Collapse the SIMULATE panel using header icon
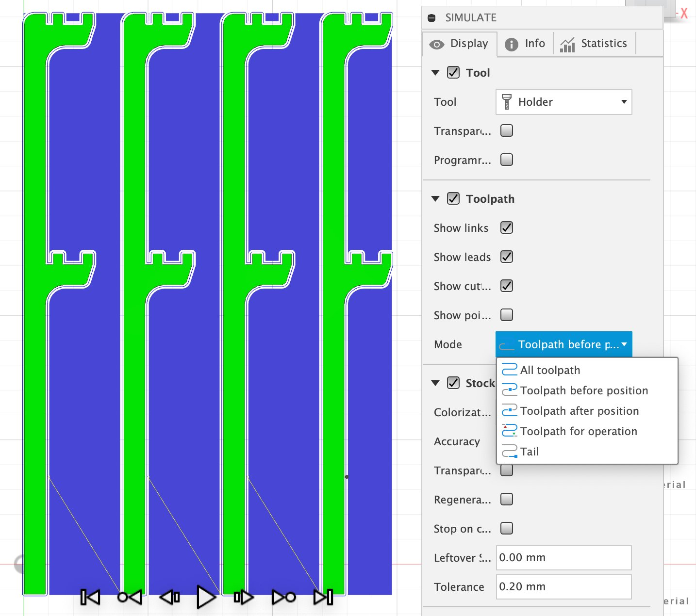This screenshot has height=616, width=696. (x=431, y=18)
